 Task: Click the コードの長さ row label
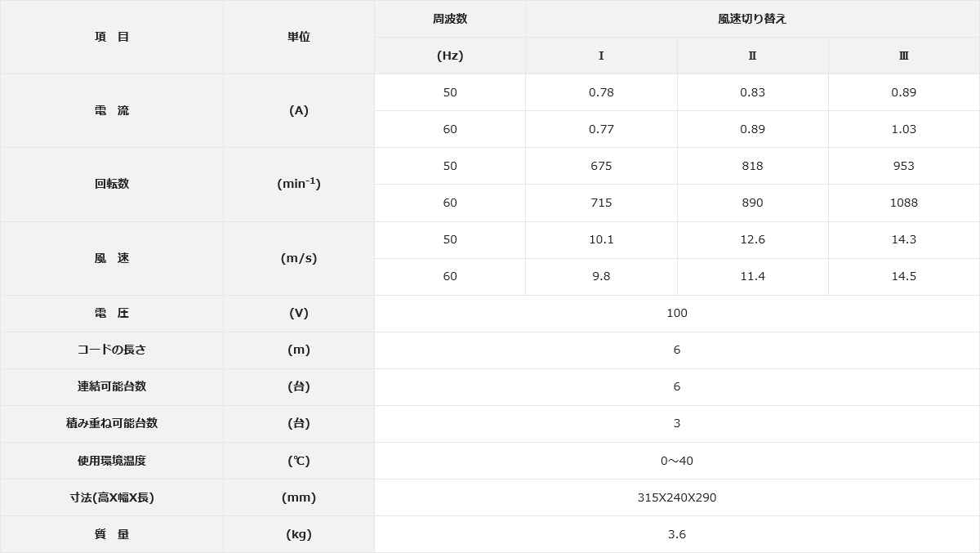point(112,350)
